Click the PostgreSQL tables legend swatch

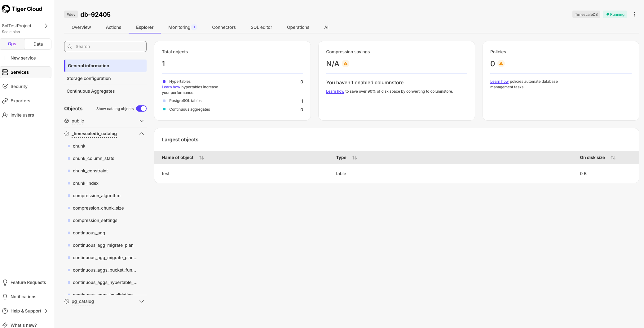tap(164, 101)
